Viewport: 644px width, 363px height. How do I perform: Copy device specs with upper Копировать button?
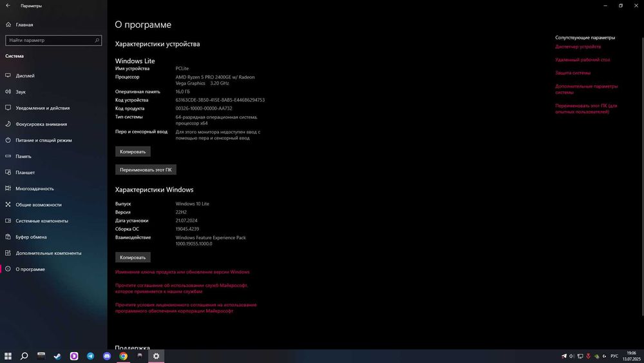coord(133,152)
